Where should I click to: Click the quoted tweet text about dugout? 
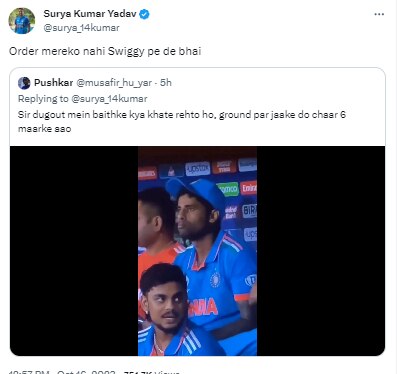[182, 121]
